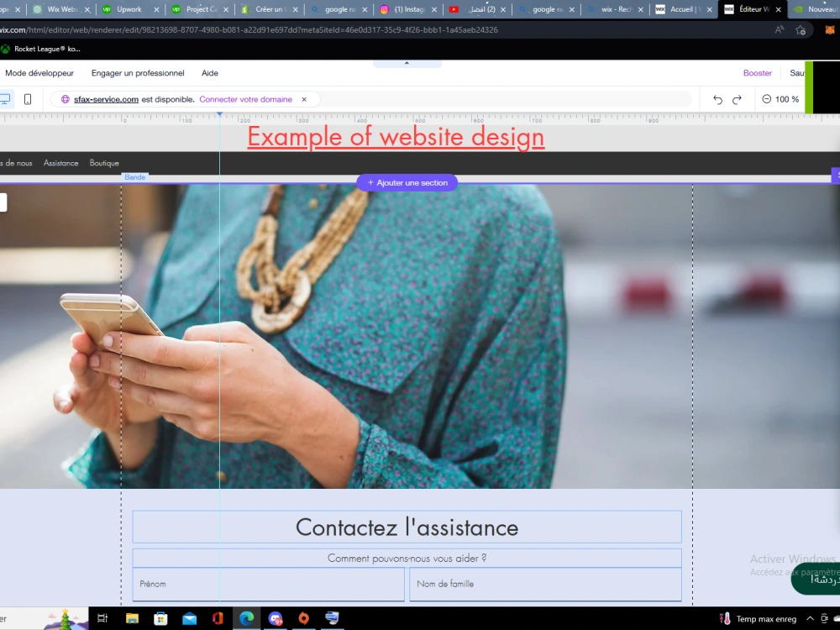Click Connecter votre domaine link
Image resolution: width=840 pixels, height=630 pixels.
246,99
